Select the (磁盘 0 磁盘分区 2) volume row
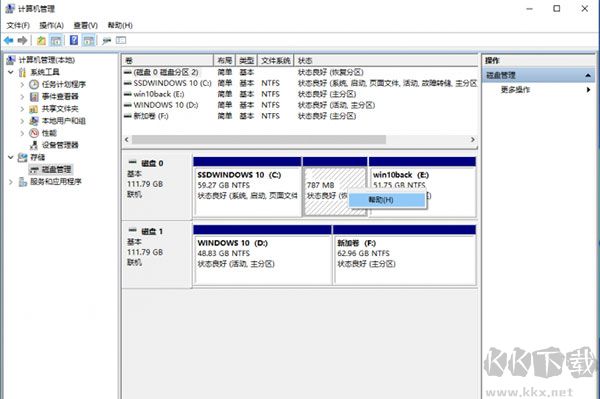This screenshot has height=399, width=600. click(x=300, y=72)
